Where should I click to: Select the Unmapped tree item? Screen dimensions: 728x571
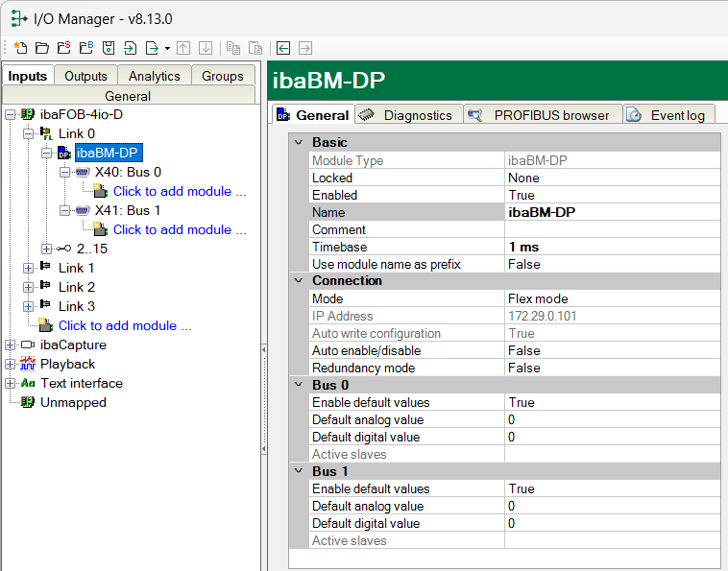point(73,403)
